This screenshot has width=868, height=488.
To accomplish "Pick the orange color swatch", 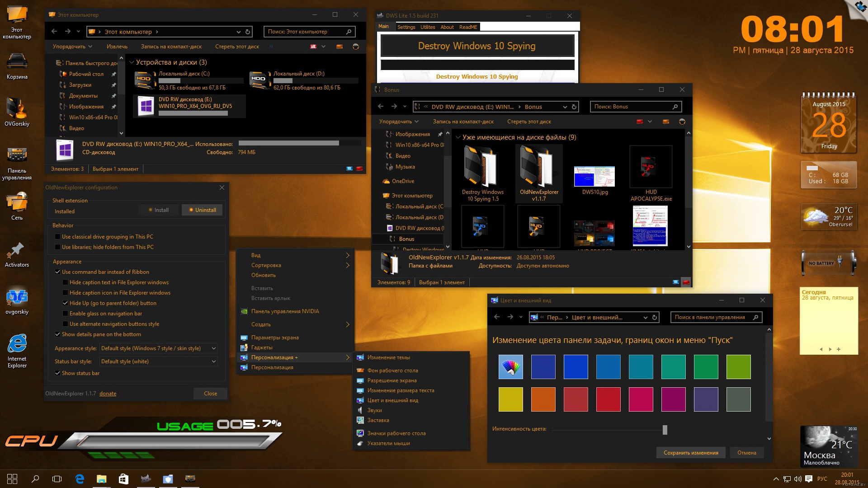I will click(543, 399).
